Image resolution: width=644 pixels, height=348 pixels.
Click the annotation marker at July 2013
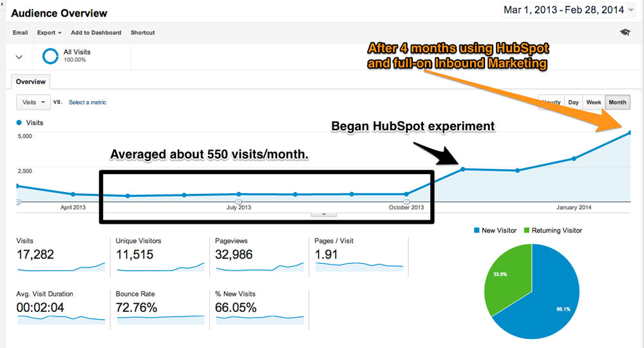(x=238, y=202)
